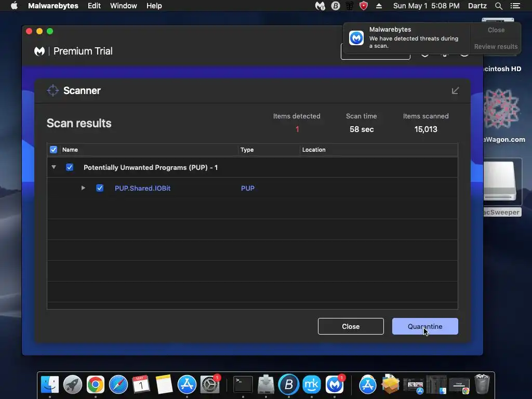Open Notification Center list icon
The width and height of the screenshot is (532, 399).
click(x=515, y=6)
